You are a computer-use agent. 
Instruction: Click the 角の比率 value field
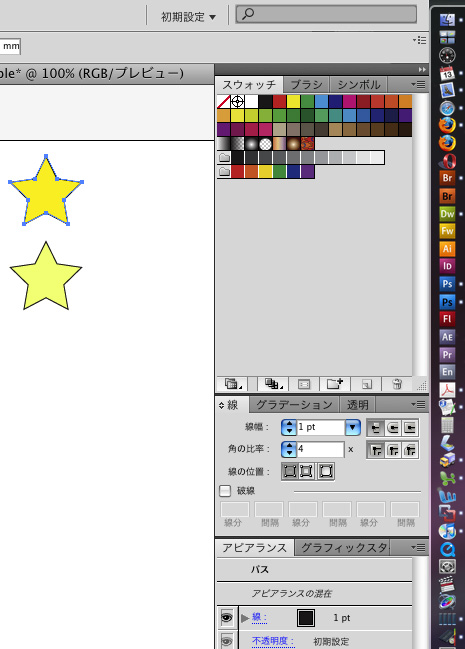(320, 449)
